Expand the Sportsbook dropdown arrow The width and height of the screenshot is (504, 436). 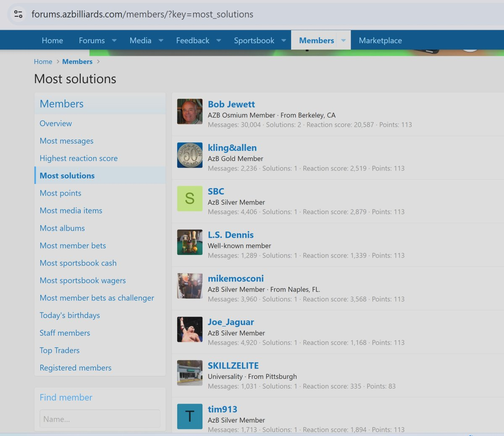[284, 41]
